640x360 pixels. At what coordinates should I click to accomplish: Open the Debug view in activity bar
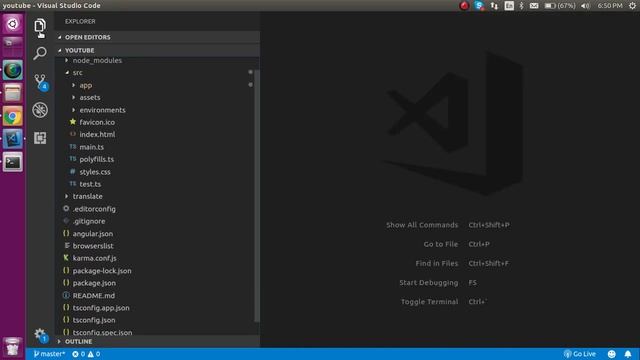40,110
